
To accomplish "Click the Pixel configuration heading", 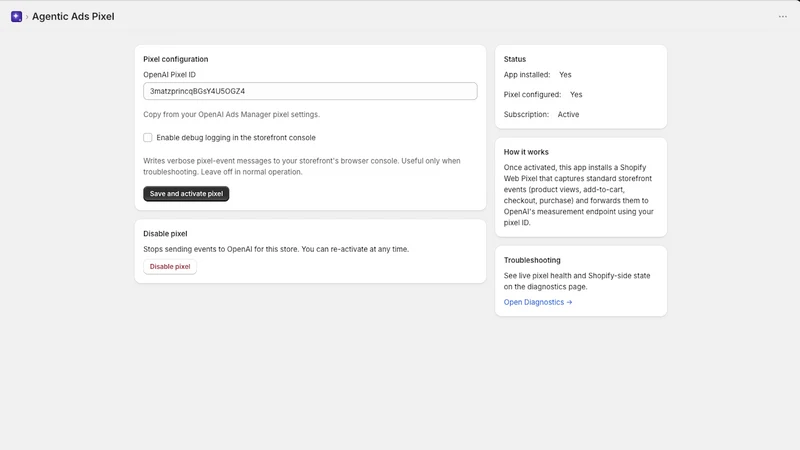I will (176, 59).
